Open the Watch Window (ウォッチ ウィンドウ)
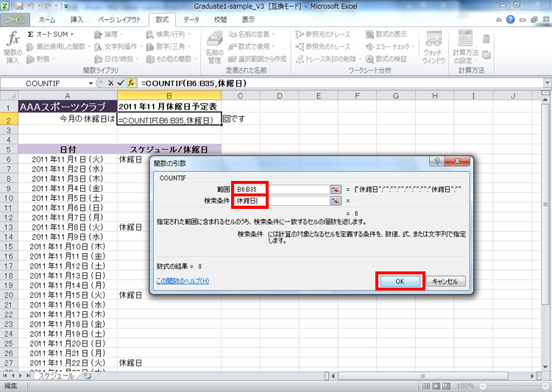The height and width of the screenshot is (392, 552). click(x=434, y=48)
